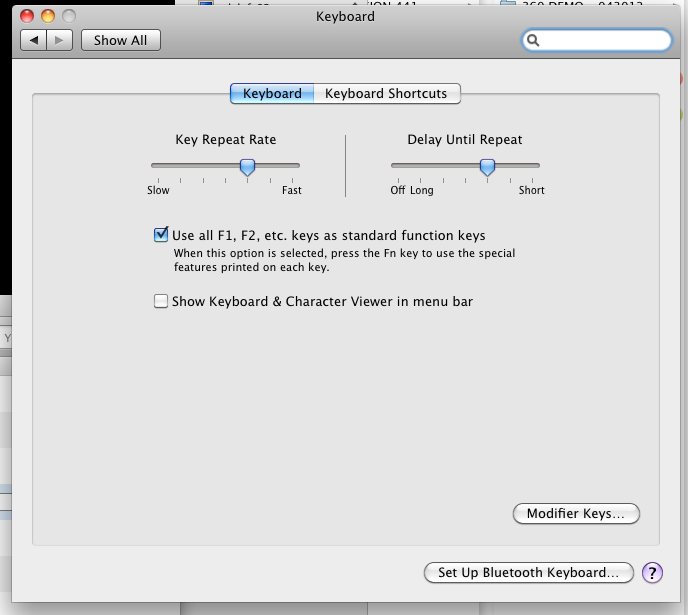Click the Delay Until Repeat slider thumb
Screen dimensions: 688x615
pos(487,167)
